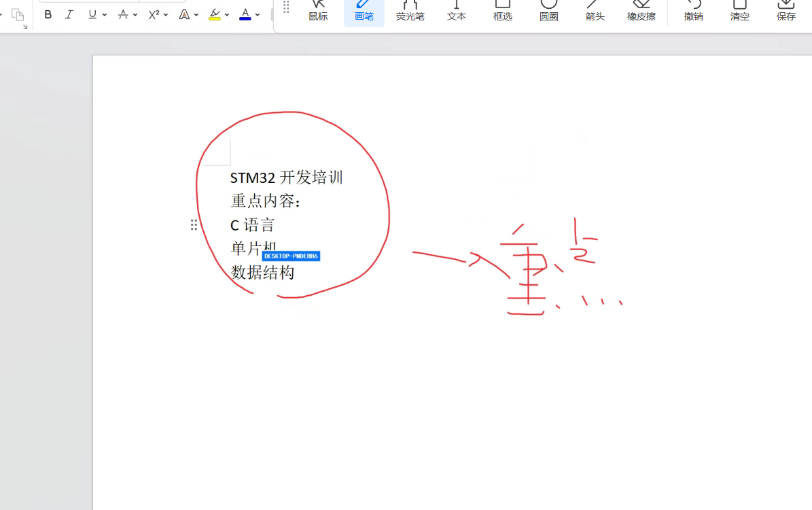Select the 鼠标 (mouse) tool
Screen dimensions: 812x510
click(318, 12)
